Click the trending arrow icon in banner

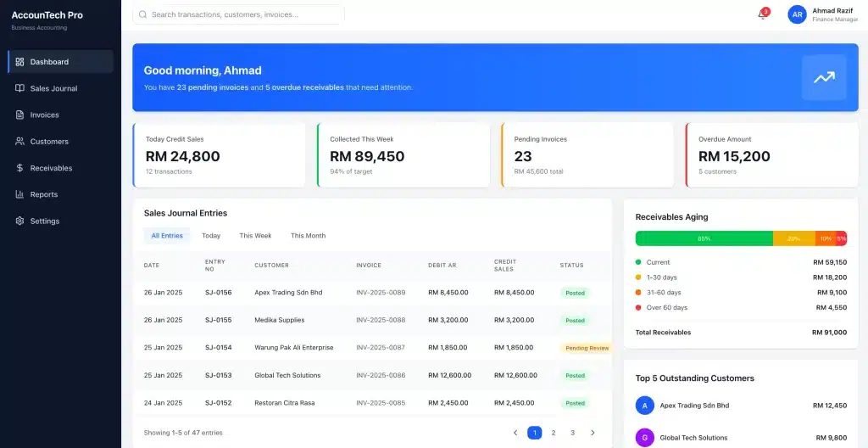(x=824, y=77)
